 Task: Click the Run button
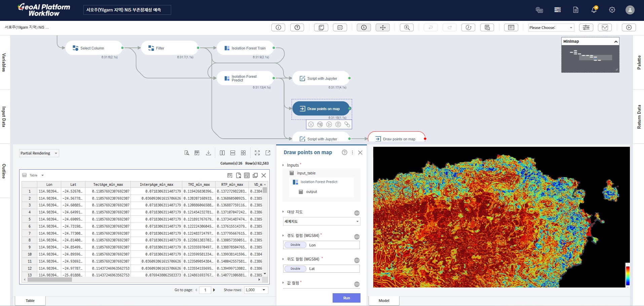coord(346,298)
